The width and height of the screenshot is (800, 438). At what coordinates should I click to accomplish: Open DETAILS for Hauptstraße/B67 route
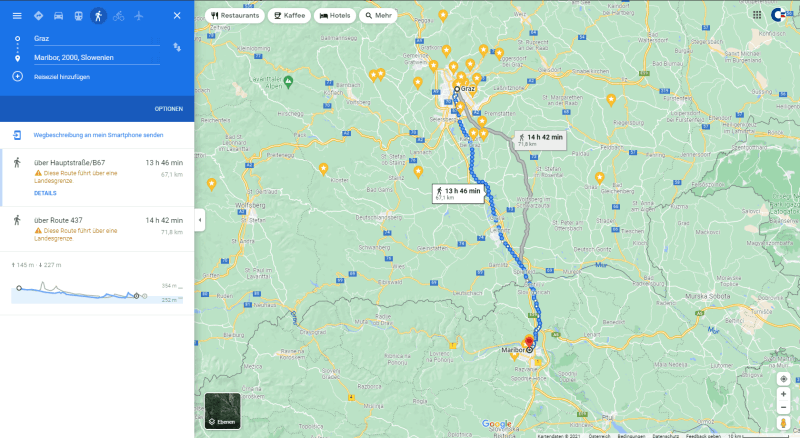point(45,193)
